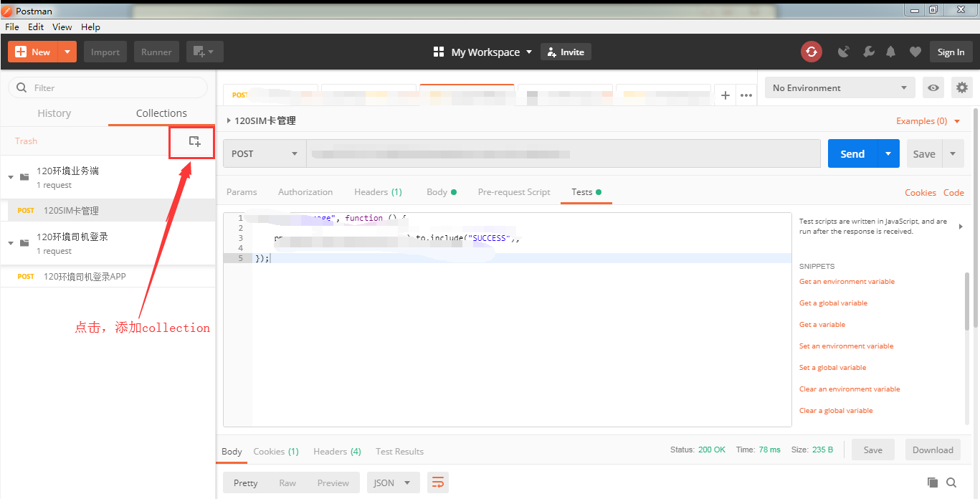Click the My Workspace grid icon

(439, 52)
